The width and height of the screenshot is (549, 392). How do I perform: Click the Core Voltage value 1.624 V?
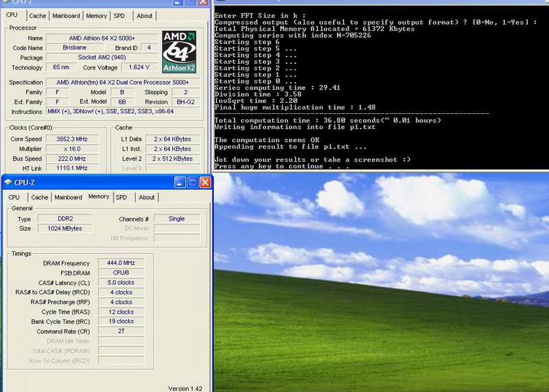click(139, 67)
